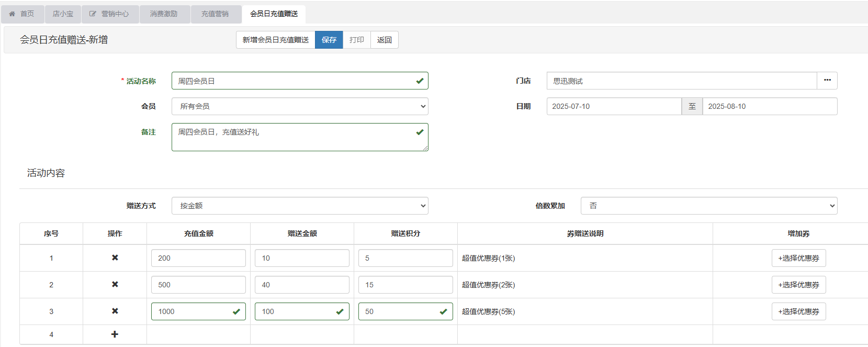Delete row 1 with the X icon

pyautogui.click(x=115, y=258)
